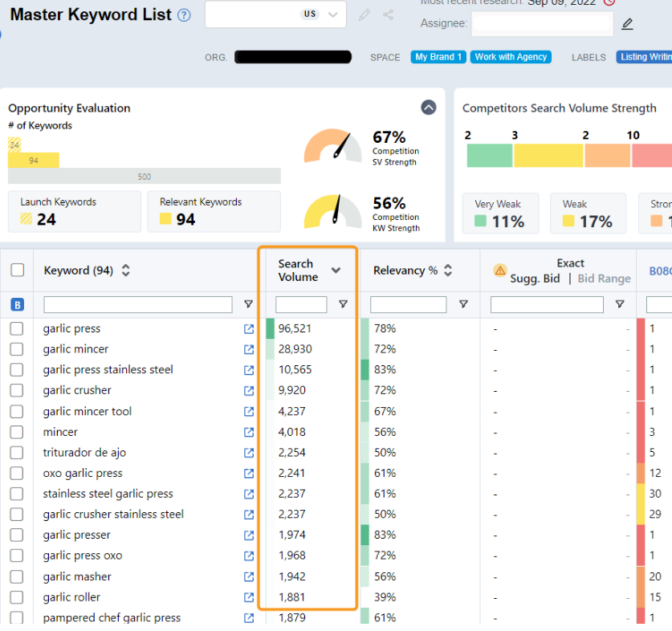Click the help icon beside Master Keyword List
Viewport: 672px width, 631px height.
pyautogui.click(x=185, y=15)
